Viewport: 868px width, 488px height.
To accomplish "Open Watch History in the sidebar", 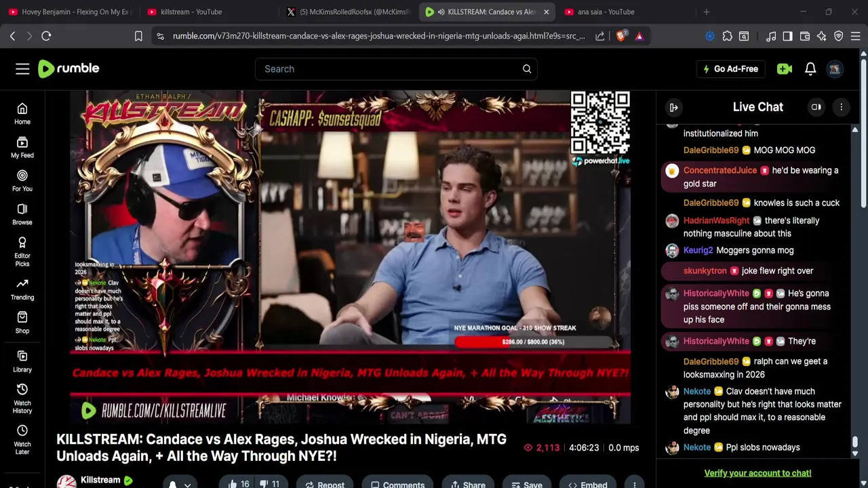I will (x=22, y=399).
